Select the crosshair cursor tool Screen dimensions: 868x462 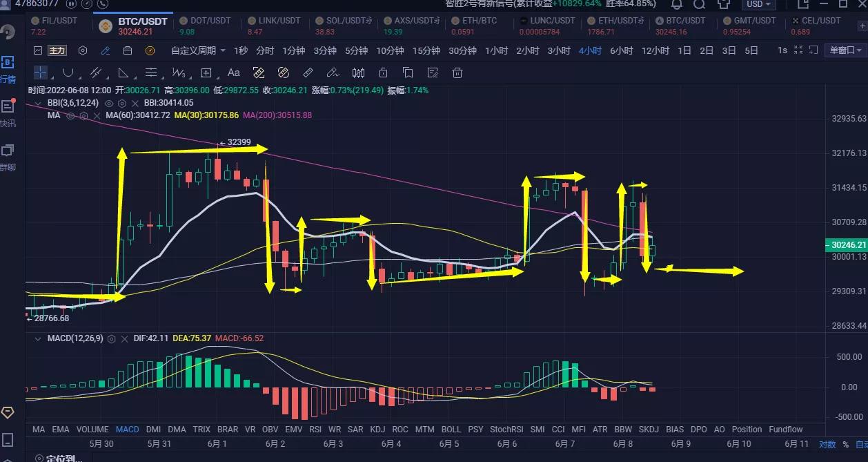41,73
